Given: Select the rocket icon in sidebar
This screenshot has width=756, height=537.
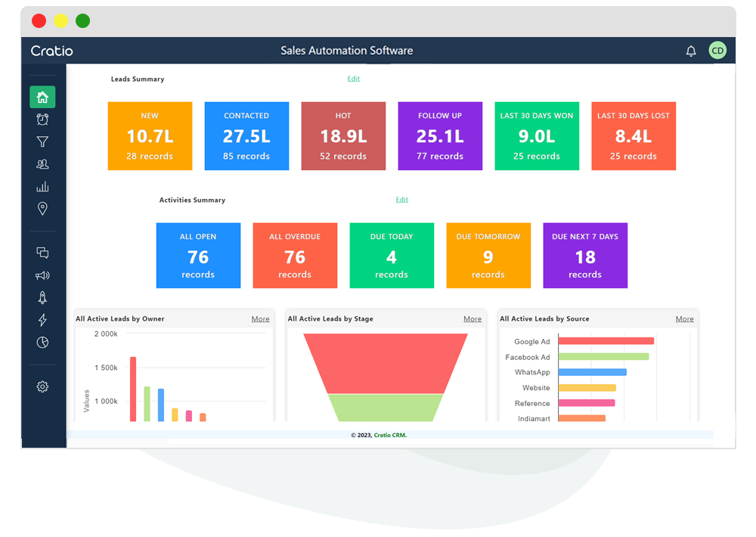Looking at the screenshot, I should (x=42, y=298).
